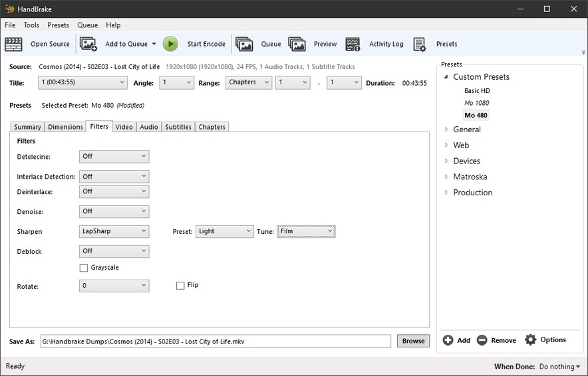Select the Basic HD preset

[477, 90]
